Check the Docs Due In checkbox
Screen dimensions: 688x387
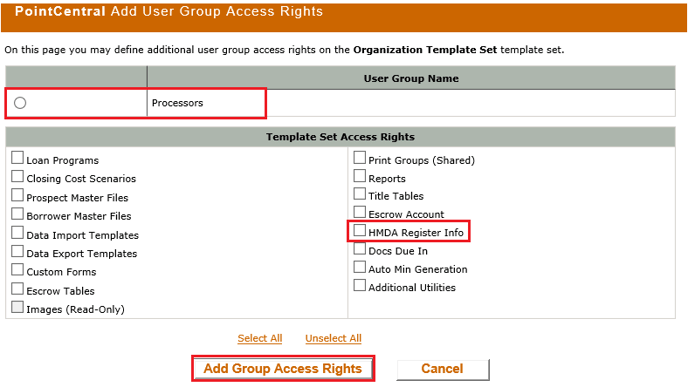pos(359,248)
